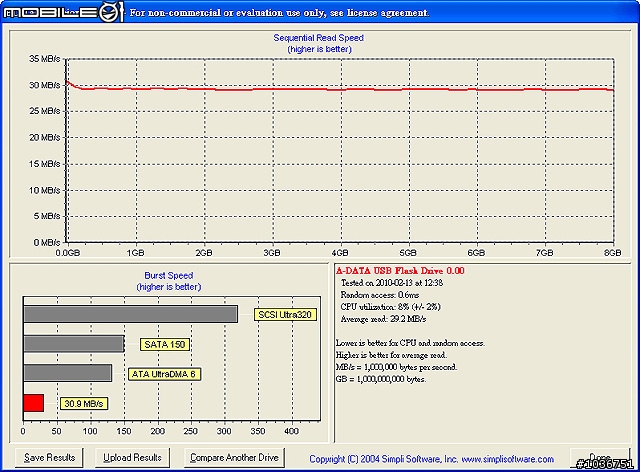Click 'MB/s = 1,000,000 bytes per second' note
This screenshot has height=472, width=640.
pyautogui.click(x=396, y=367)
